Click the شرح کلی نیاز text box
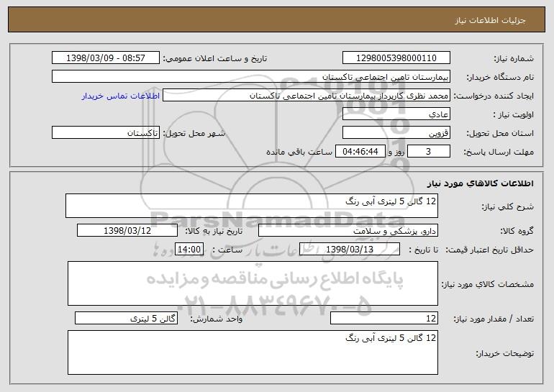The height and width of the screenshot is (392, 554). coord(252,206)
